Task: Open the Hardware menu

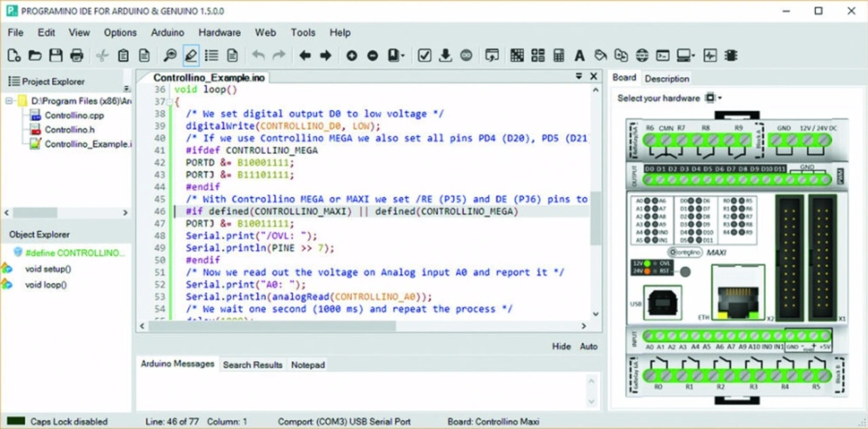Action: pyautogui.click(x=219, y=33)
